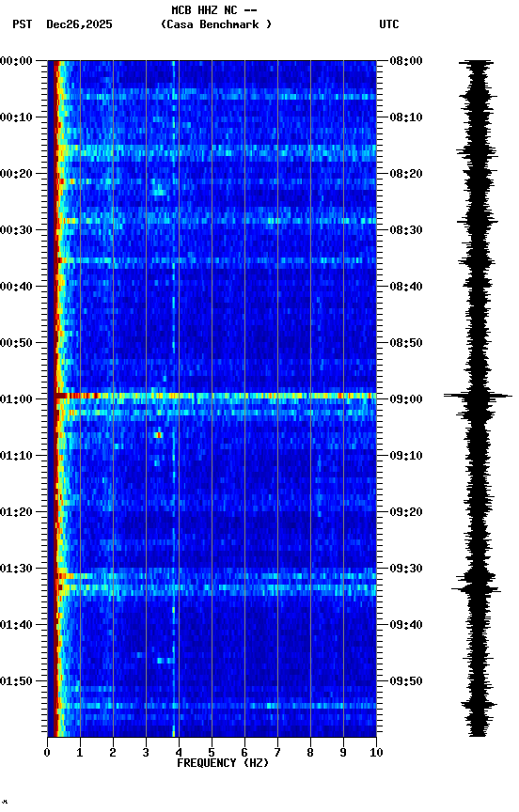Image resolution: width=519 pixels, height=812 pixels.
Task: Click the UTC 09:20 time label
Action: pos(406,512)
